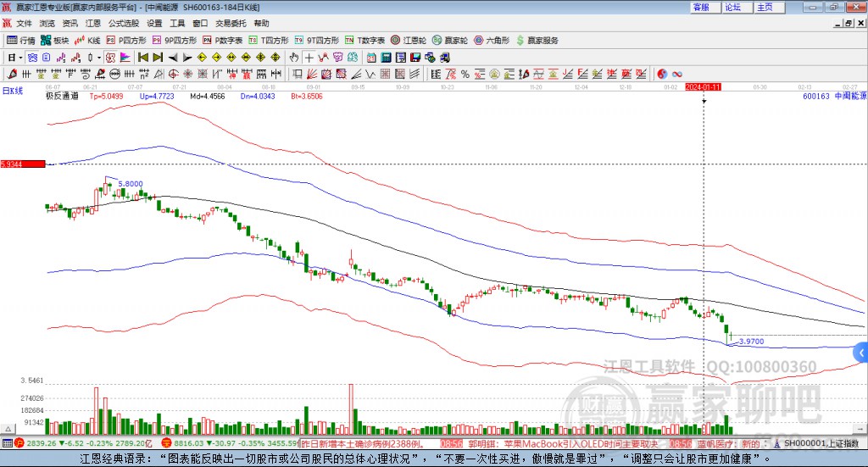Expand the 日 period dropdown arrow
868x467 pixels.
click(22, 58)
